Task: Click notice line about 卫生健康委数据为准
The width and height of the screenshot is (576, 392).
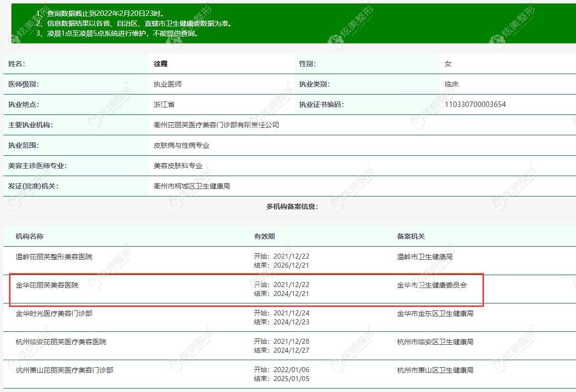Action: (134, 23)
